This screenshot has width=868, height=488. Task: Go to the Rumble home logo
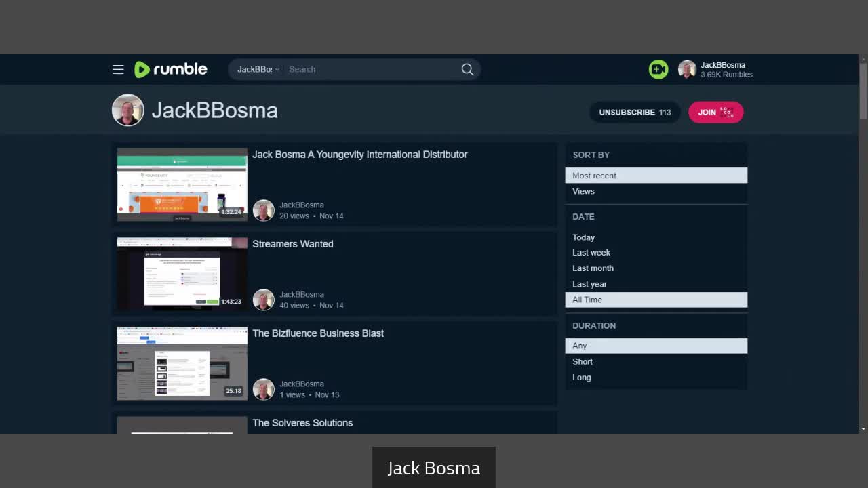pos(171,69)
